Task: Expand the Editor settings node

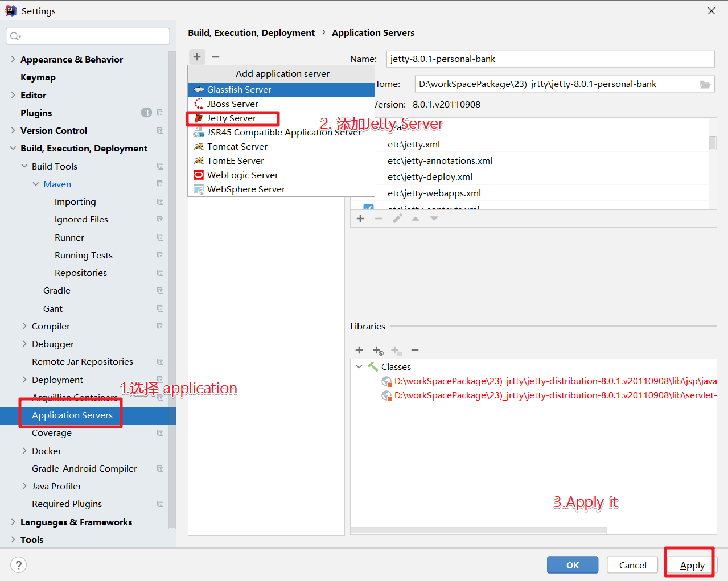Action: [x=13, y=95]
